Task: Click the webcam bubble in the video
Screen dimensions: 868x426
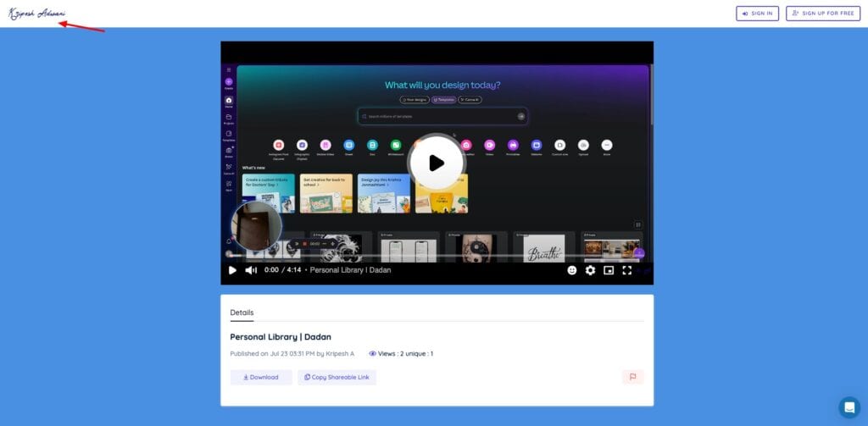Action: point(258,227)
